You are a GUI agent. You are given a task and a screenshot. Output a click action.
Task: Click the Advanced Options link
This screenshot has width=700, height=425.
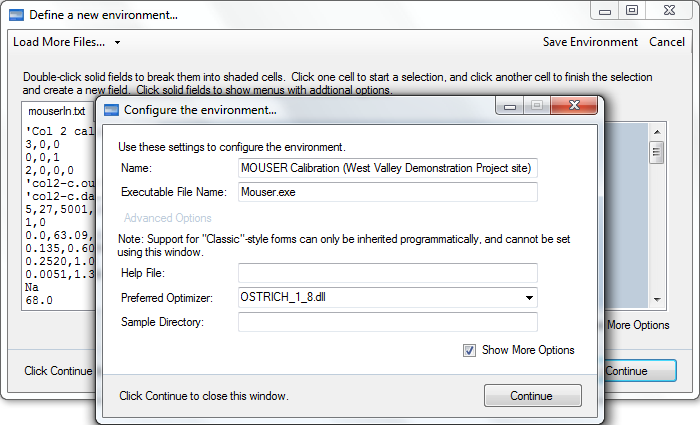click(x=167, y=218)
